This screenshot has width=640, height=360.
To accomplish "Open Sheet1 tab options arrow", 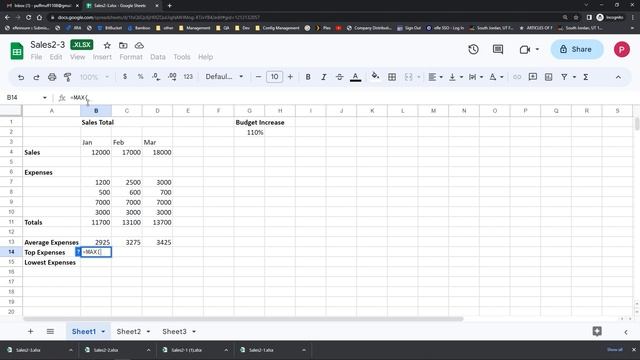I will [103, 331].
